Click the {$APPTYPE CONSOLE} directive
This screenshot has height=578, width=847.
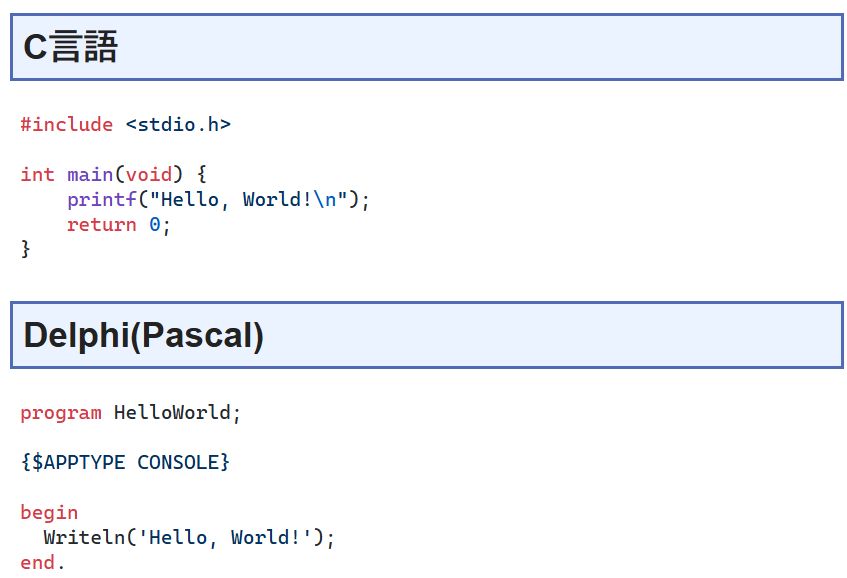click(x=125, y=463)
